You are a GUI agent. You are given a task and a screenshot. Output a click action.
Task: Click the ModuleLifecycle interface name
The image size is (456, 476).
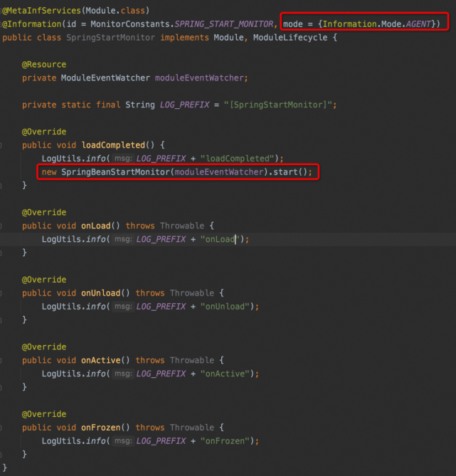[x=290, y=38]
